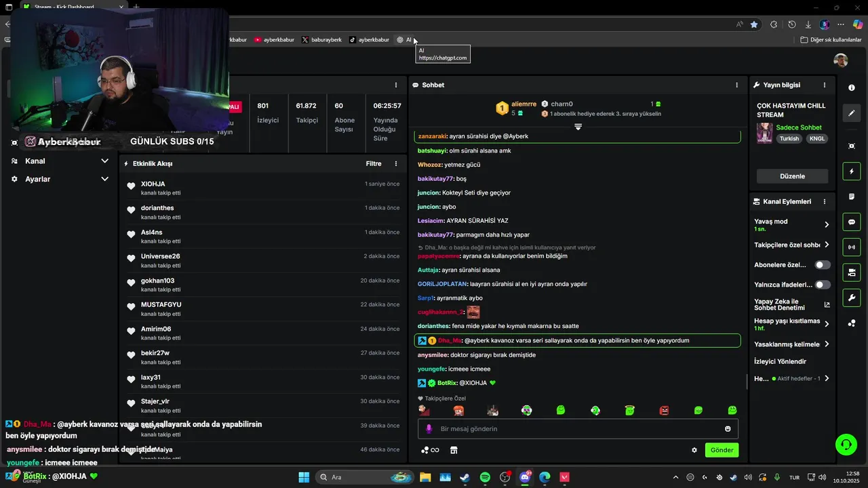Click the emote image in cuglihakannn message
Image resolution: width=868 pixels, height=488 pixels.
(473, 312)
